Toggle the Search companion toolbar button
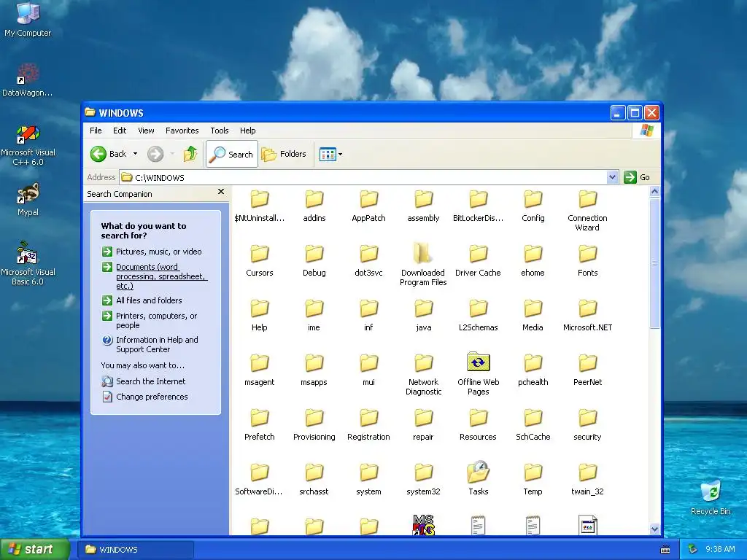 click(232, 154)
